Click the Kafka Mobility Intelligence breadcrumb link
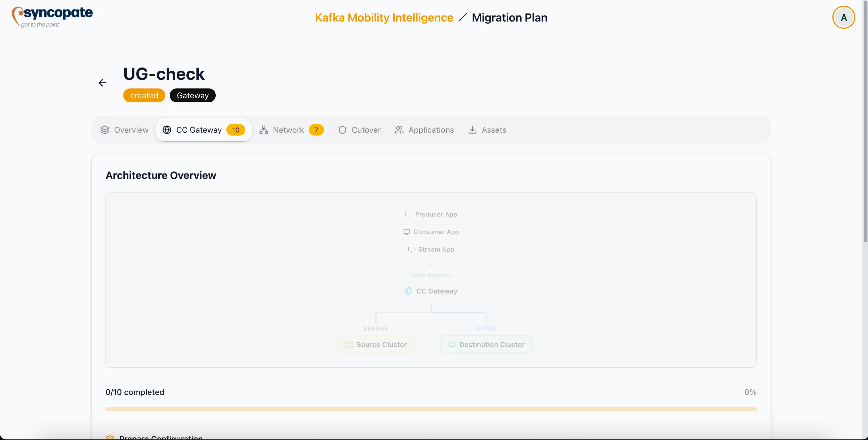Screen dimensions: 868x440 point(384,18)
